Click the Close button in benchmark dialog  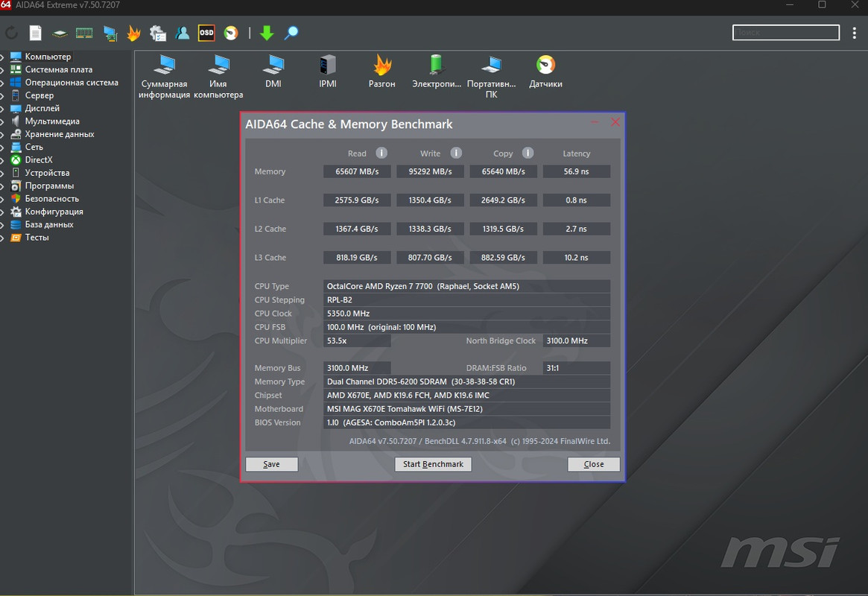pos(593,463)
